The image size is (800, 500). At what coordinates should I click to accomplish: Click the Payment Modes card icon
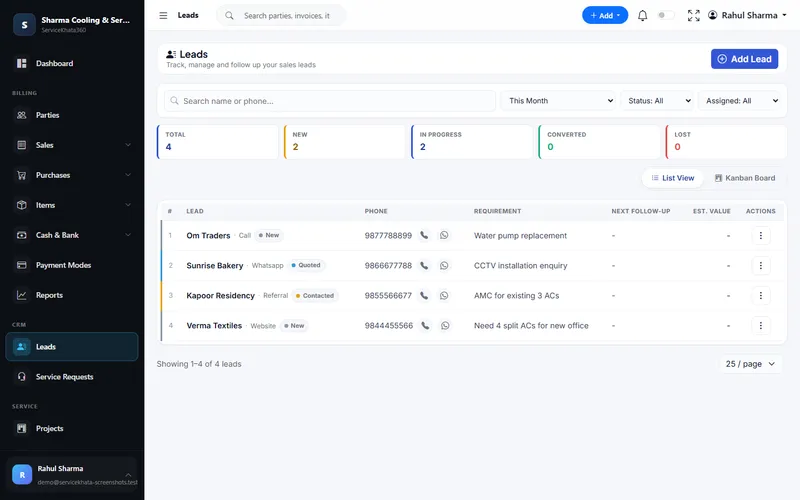pos(21,265)
